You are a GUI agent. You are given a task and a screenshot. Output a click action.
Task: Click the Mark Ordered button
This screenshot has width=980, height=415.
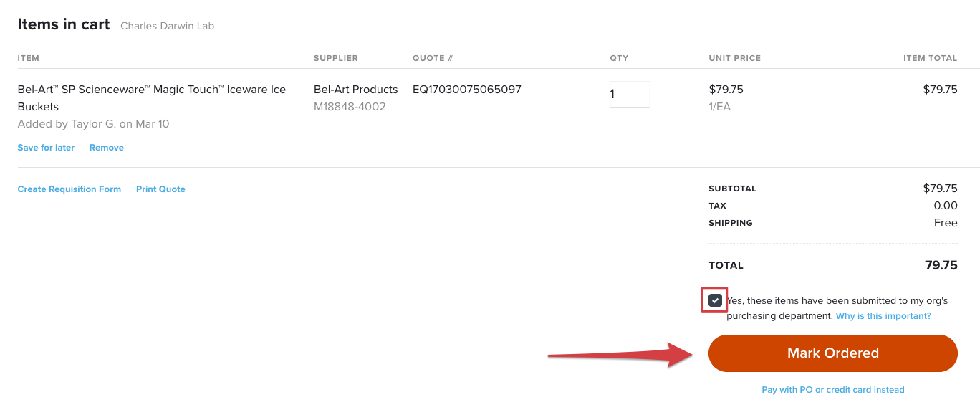[x=832, y=353]
